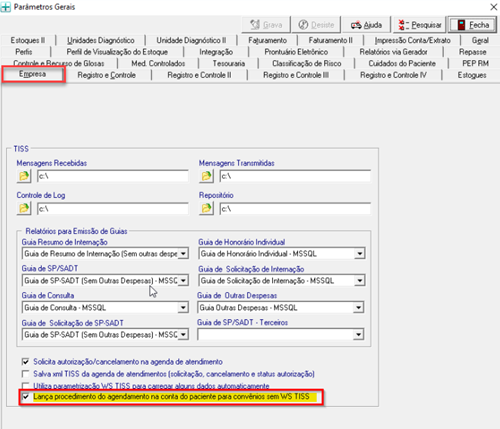Open the Relatórios via Gerador tab
Screen dimensions: 500x429
tap(393, 52)
